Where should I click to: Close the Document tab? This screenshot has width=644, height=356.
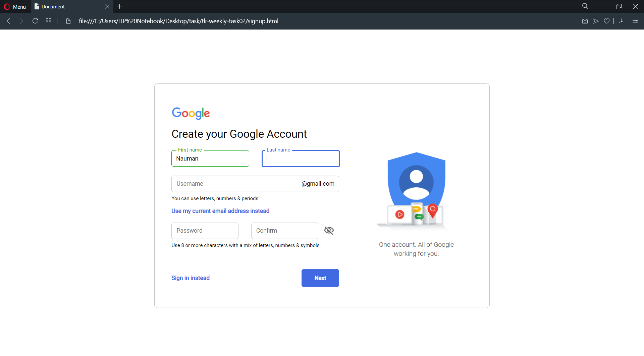107,7
